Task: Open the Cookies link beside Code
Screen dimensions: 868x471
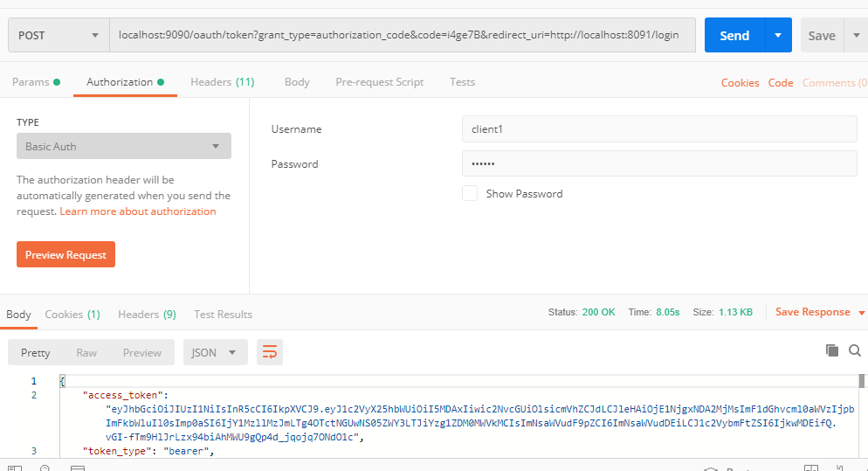Action: click(x=740, y=83)
